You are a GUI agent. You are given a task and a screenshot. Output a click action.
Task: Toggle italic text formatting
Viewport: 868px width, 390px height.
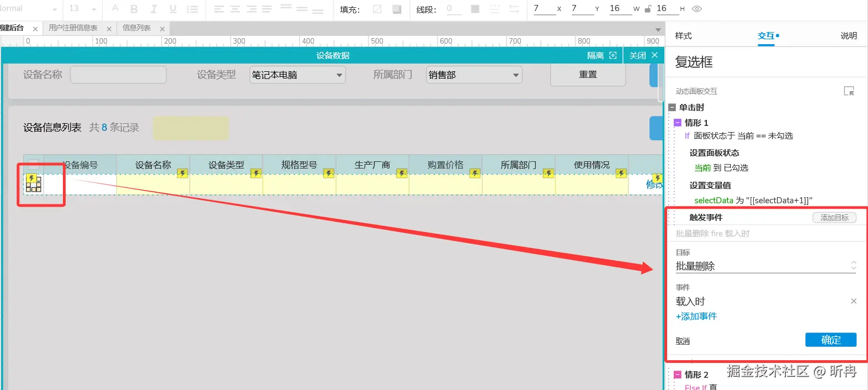[153, 9]
